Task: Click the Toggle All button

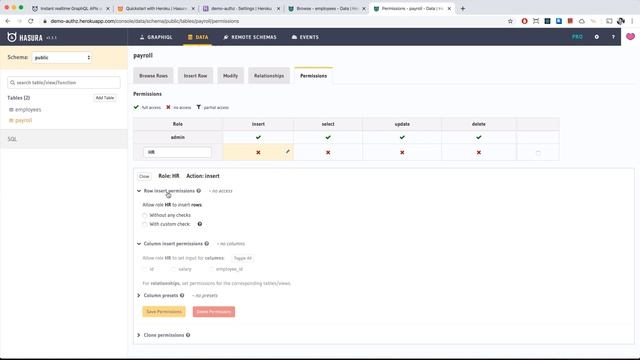Action: [x=243, y=258]
